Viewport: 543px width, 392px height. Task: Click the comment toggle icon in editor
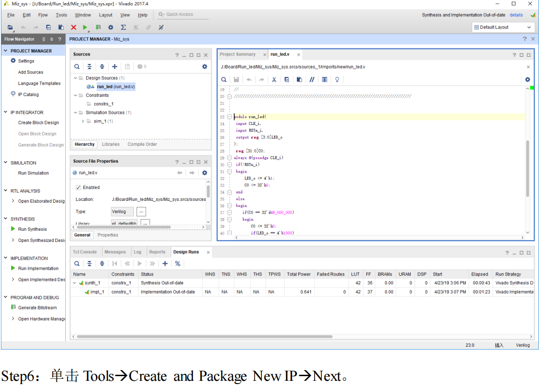312,80
